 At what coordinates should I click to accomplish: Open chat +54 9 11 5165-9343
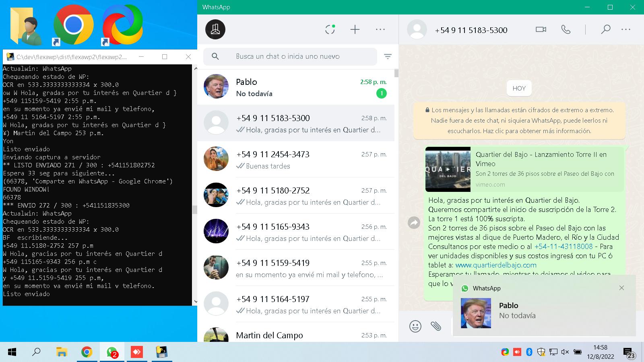[296, 232]
